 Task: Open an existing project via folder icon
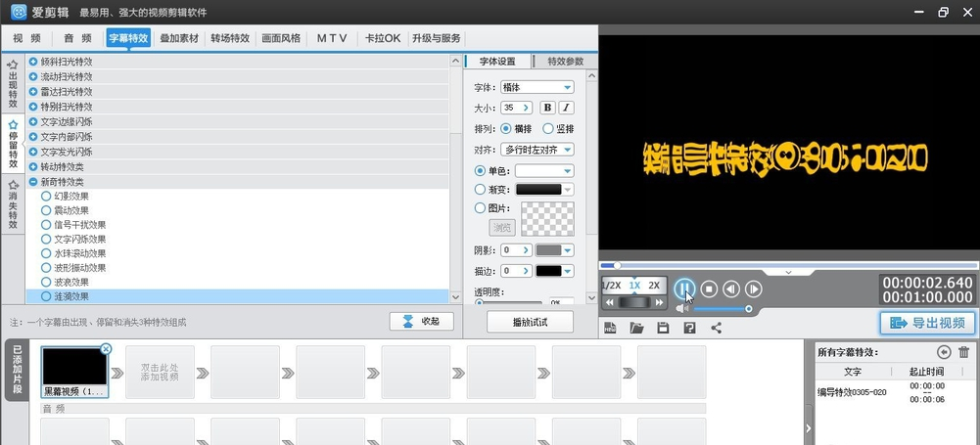point(636,328)
